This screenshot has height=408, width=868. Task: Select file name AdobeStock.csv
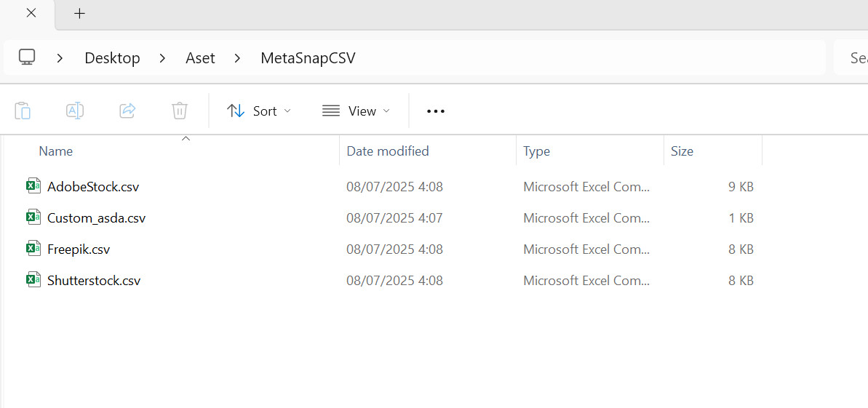[93, 187]
